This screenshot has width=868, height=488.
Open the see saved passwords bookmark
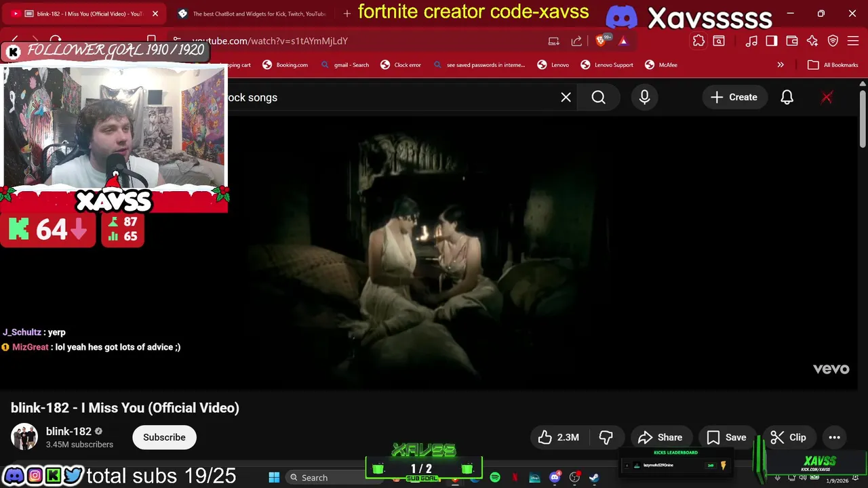click(x=479, y=65)
